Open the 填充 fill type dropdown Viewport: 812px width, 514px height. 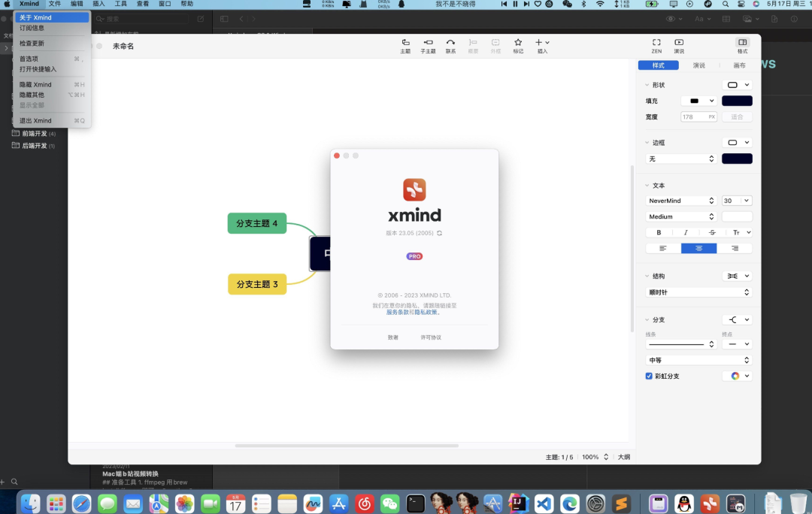(698, 101)
